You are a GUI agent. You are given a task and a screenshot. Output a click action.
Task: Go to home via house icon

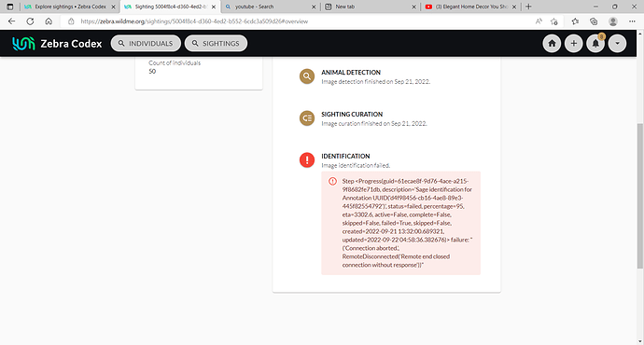(552, 44)
